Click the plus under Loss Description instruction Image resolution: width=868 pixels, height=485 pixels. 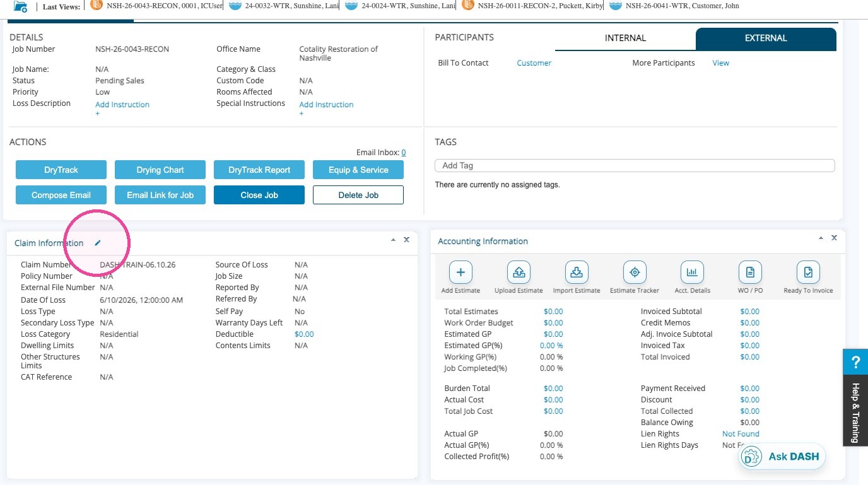(x=97, y=114)
